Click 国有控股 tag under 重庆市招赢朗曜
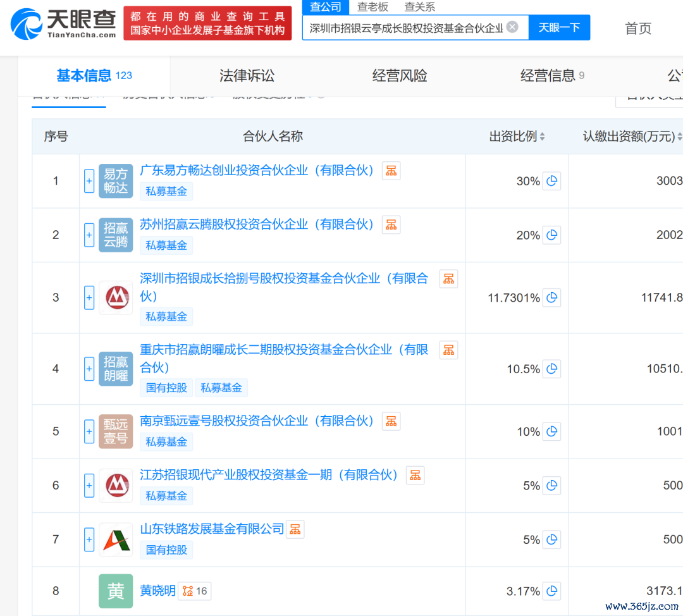Screen dimensions: 683x616 pyautogui.click(x=166, y=388)
